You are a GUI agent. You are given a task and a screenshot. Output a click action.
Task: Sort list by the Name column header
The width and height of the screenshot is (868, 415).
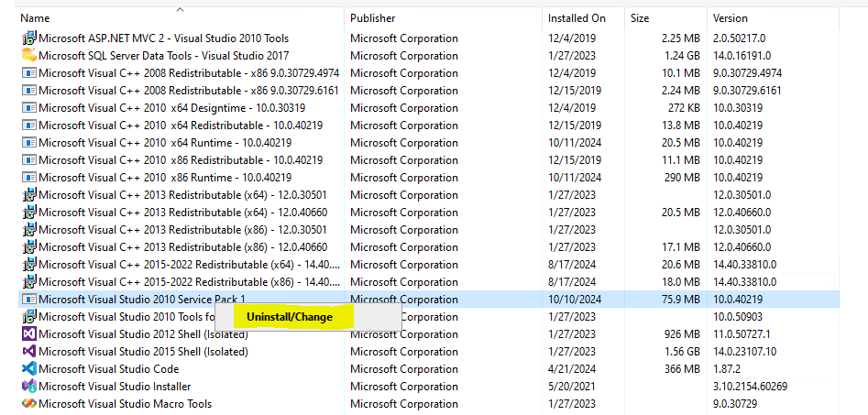[34, 18]
